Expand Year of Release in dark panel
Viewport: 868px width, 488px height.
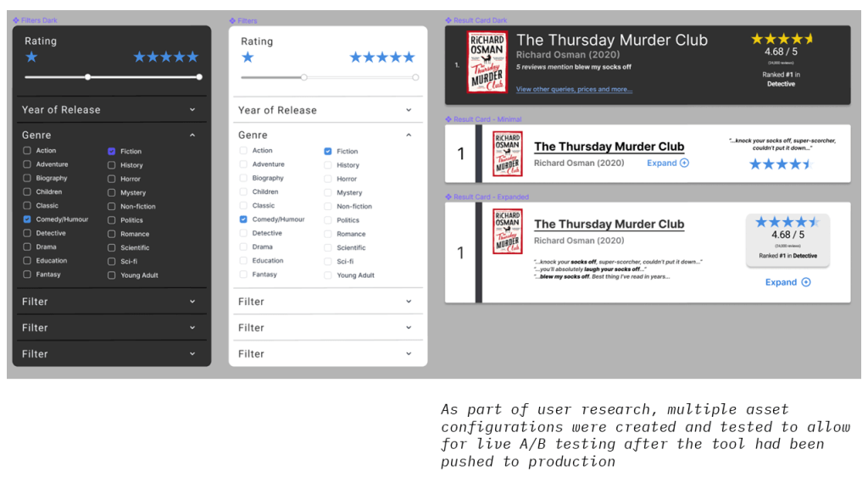[192, 110]
